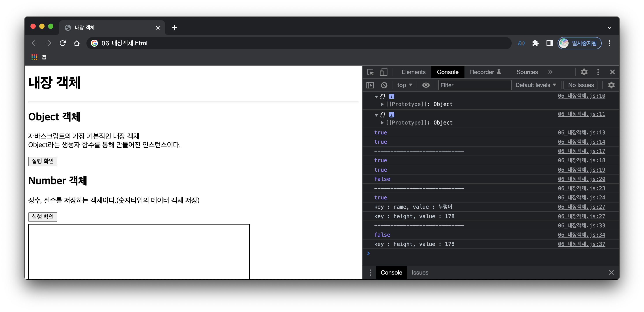Image resolution: width=644 pixels, height=312 pixels.
Task: Reload the page with the refresh icon
Action: point(63,43)
